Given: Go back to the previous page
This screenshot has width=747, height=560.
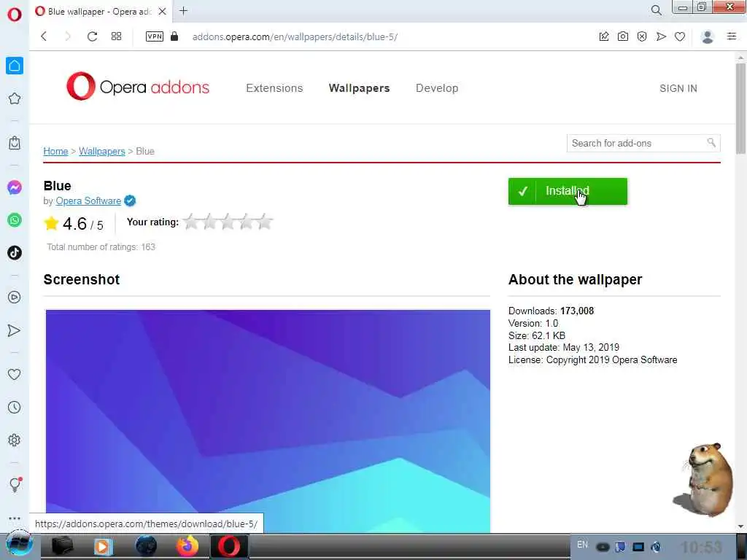Looking at the screenshot, I should (44, 36).
